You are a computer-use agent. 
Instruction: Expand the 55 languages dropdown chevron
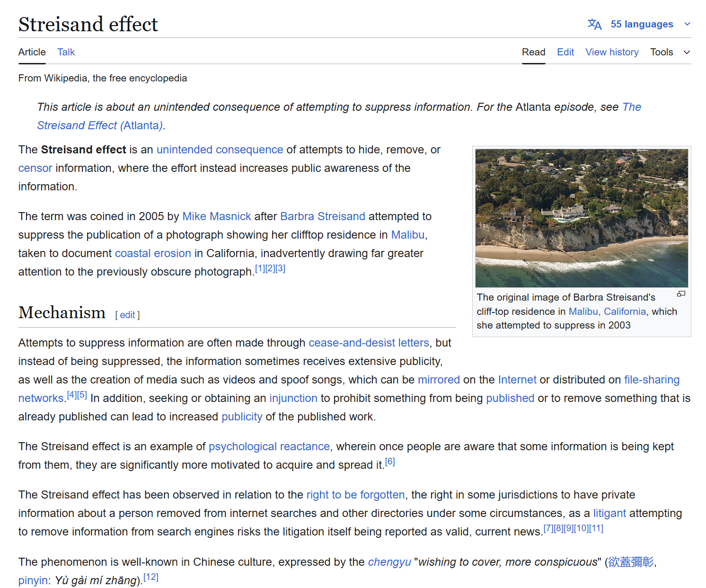tap(687, 24)
